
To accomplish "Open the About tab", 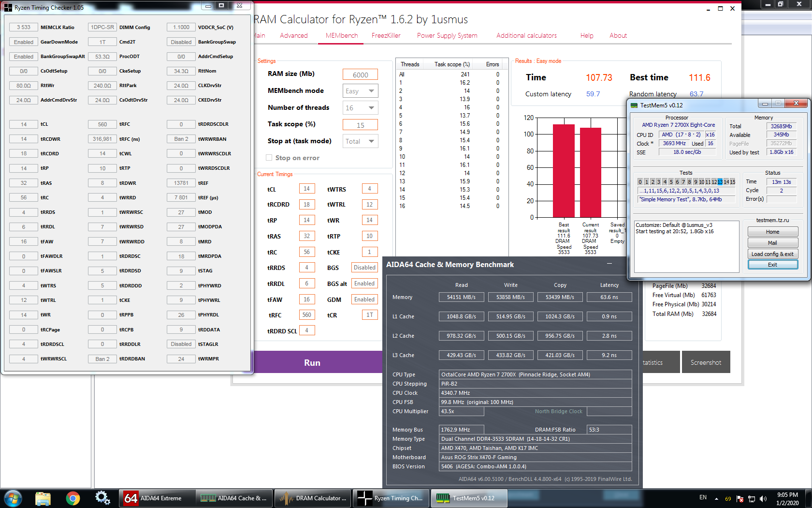I will coord(618,35).
